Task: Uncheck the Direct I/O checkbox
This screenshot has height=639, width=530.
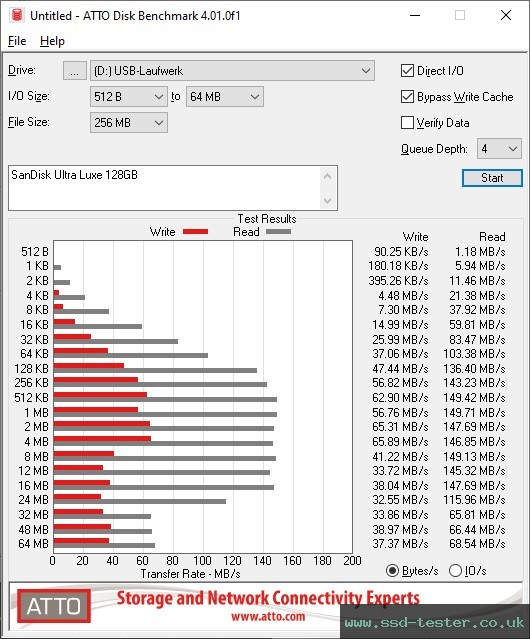Action: [407, 71]
